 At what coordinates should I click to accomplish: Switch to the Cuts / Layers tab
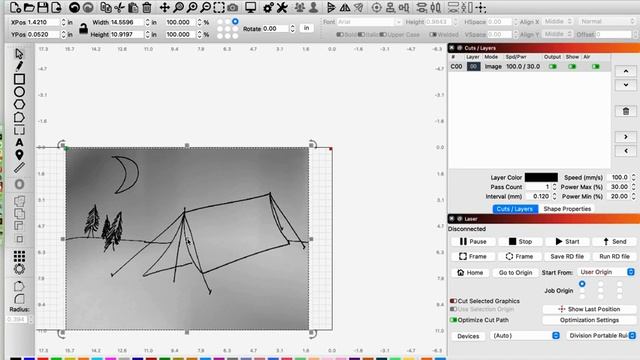[x=515, y=209]
